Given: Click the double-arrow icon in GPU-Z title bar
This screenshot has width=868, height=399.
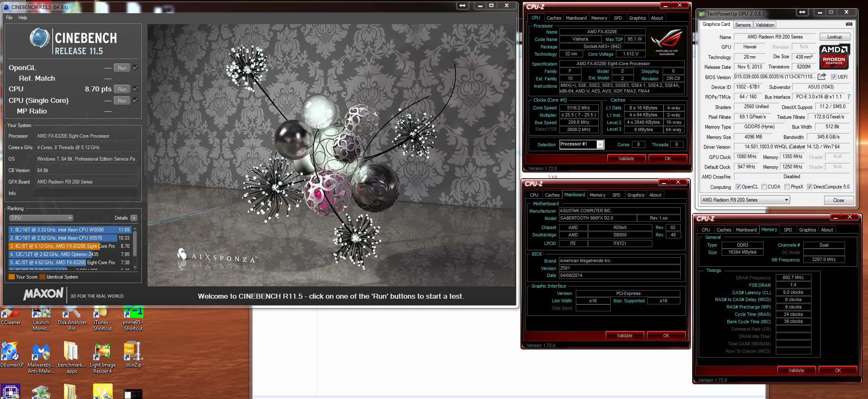Looking at the screenshot, I should pos(802,12).
